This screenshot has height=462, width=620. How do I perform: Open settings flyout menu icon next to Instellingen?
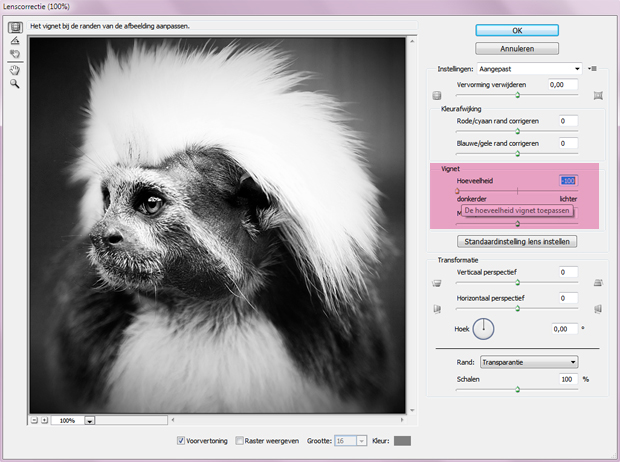click(592, 69)
